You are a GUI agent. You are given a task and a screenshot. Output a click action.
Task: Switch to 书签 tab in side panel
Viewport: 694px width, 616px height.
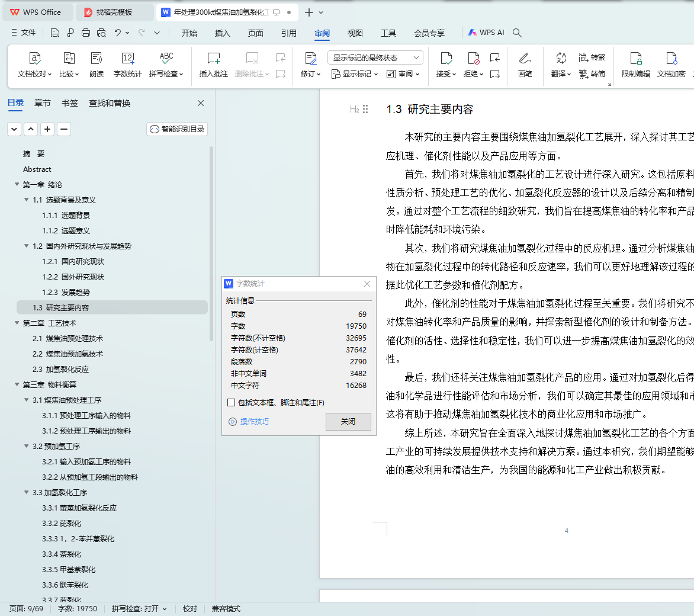click(x=69, y=103)
